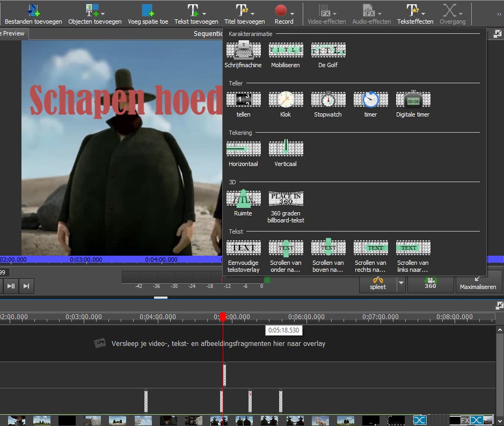Open the spleet dropdown arrow
This screenshot has width=504, height=426.
pyautogui.click(x=401, y=283)
